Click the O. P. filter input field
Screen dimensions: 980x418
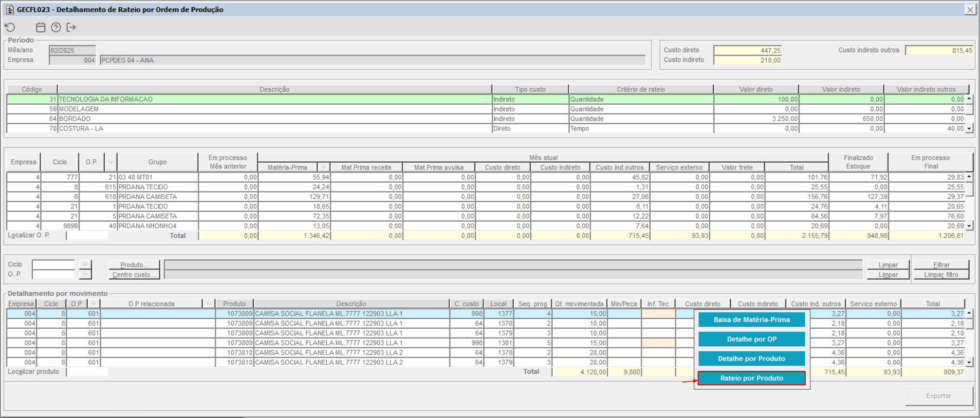tap(53, 274)
